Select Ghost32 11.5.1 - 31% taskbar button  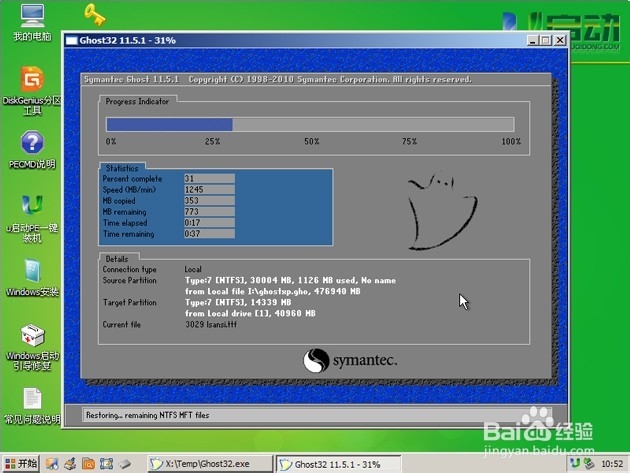(x=338, y=464)
